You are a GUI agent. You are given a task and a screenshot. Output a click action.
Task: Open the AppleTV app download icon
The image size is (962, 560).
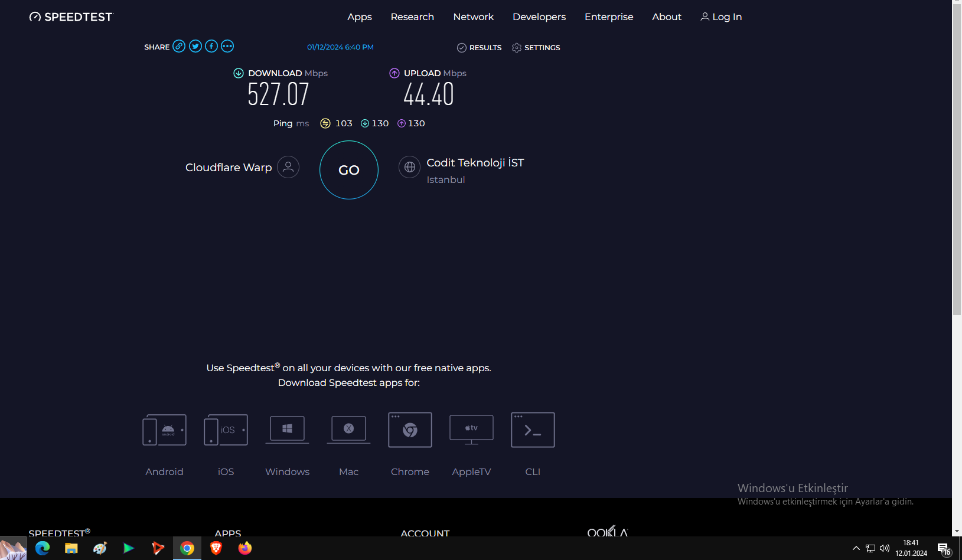471,430
